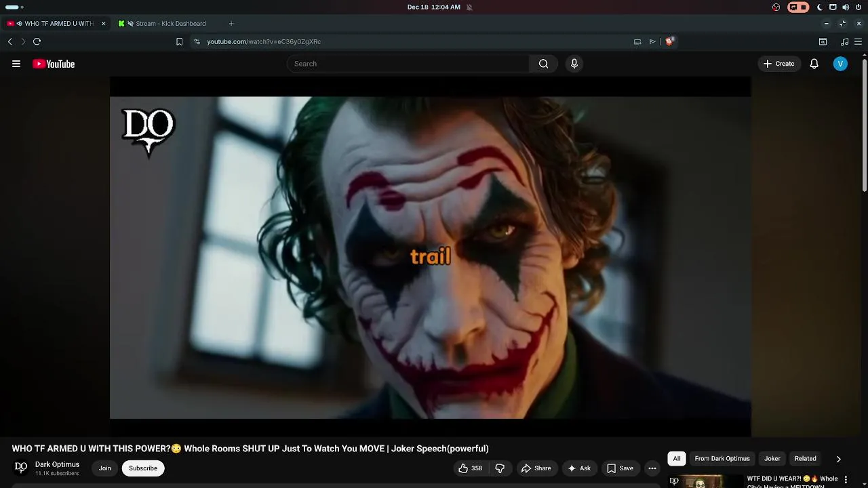The image size is (868, 488).
Task: Click the DO channel watermark on the video
Action: coord(149,132)
